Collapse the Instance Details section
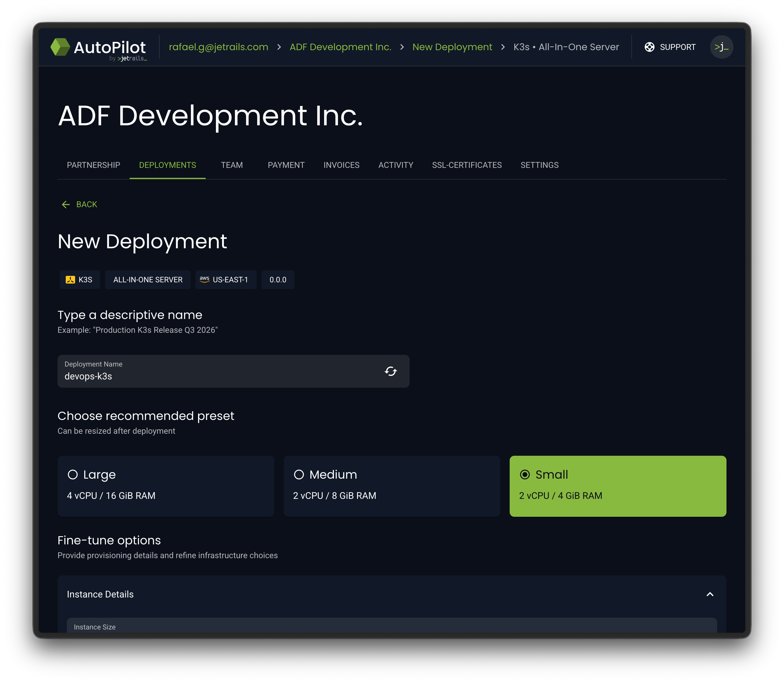Screen dimensions: 784x682 point(710,594)
